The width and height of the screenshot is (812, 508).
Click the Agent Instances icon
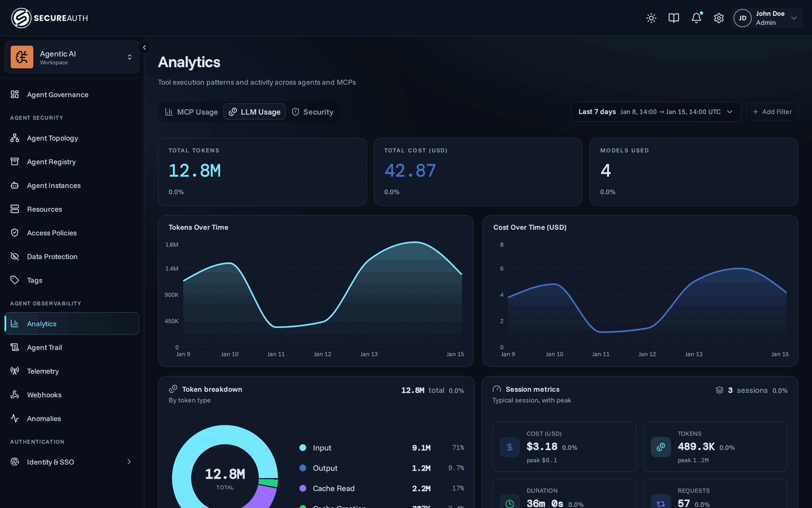click(15, 185)
